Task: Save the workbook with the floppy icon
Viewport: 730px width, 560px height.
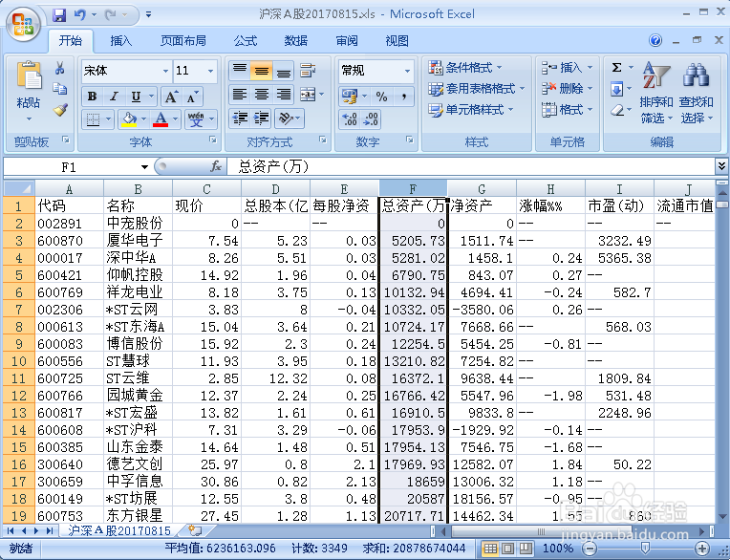Action: pos(59,15)
